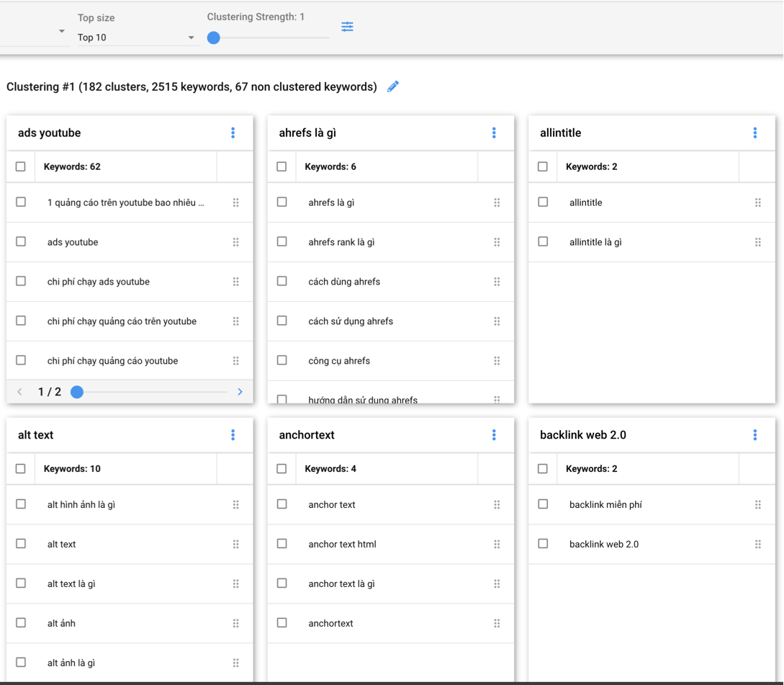The image size is (784, 685).
Task: Click the drag handle beside 'cách sử dụng ahrefs'
Action: click(497, 321)
